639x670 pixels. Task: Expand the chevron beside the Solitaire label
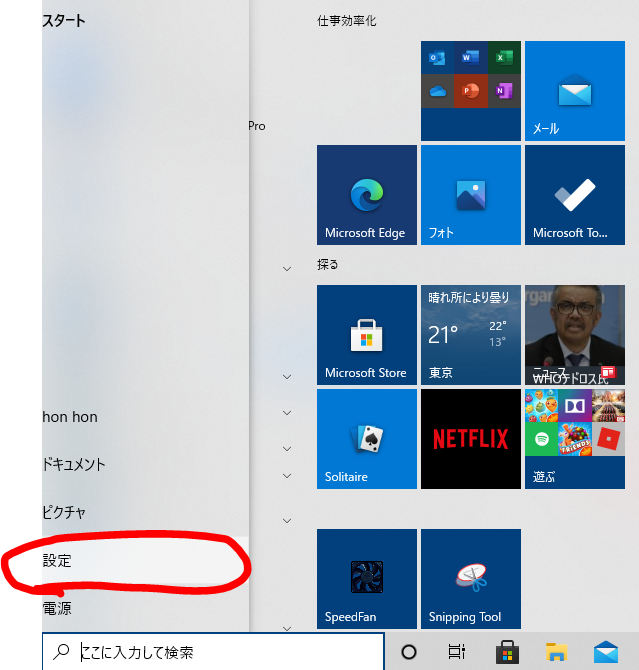coord(287,476)
